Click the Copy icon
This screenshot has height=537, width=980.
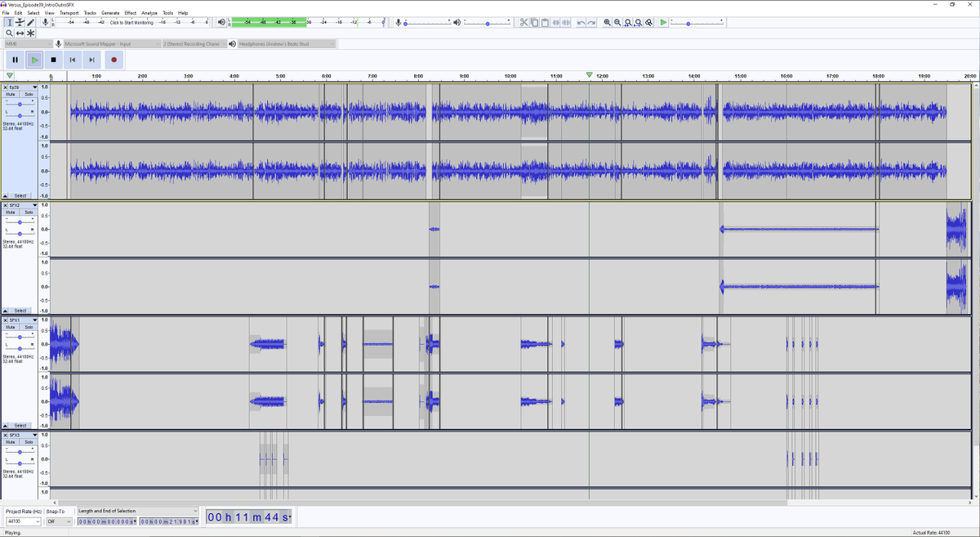click(535, 22)
